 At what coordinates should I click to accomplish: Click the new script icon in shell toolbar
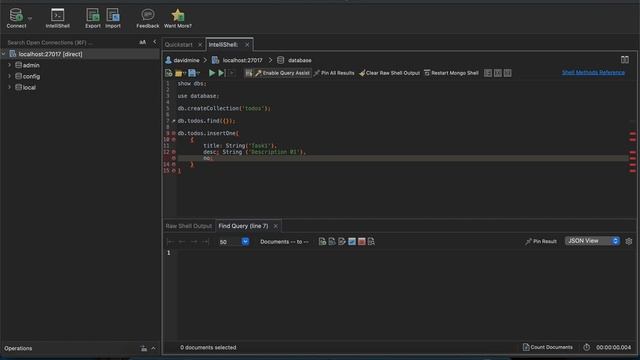click(x=168, y=73)
